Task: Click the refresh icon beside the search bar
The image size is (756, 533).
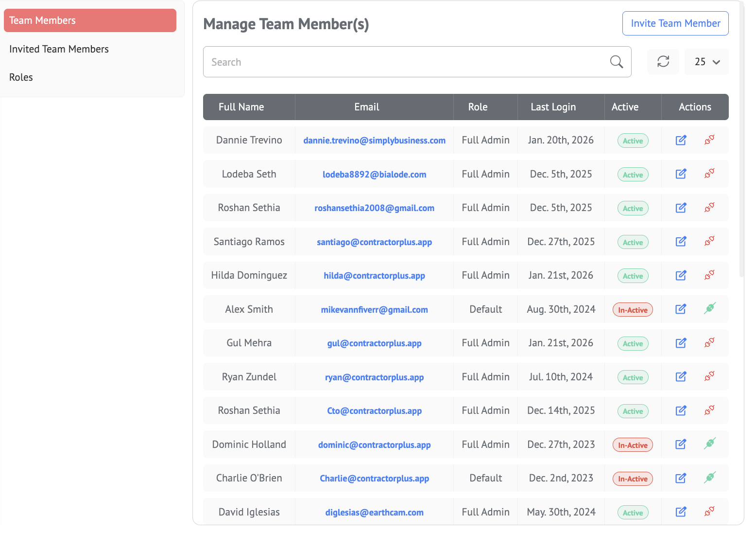Action: (x=663, y=62)
